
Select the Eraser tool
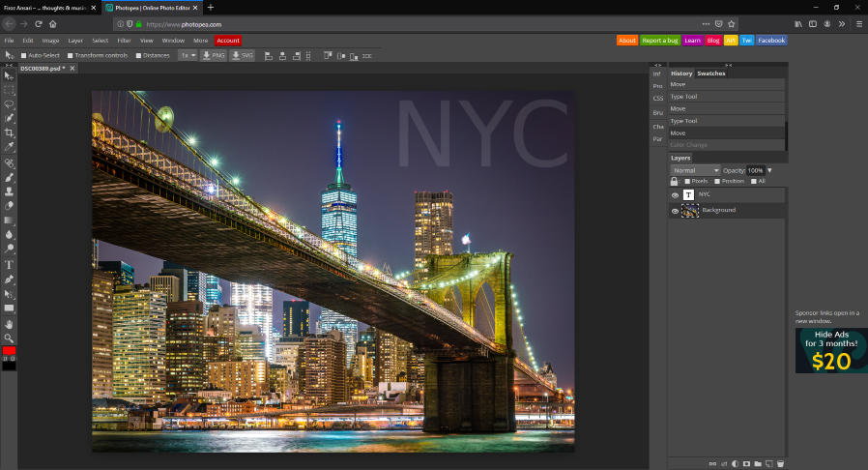click(x=9, y=206)
